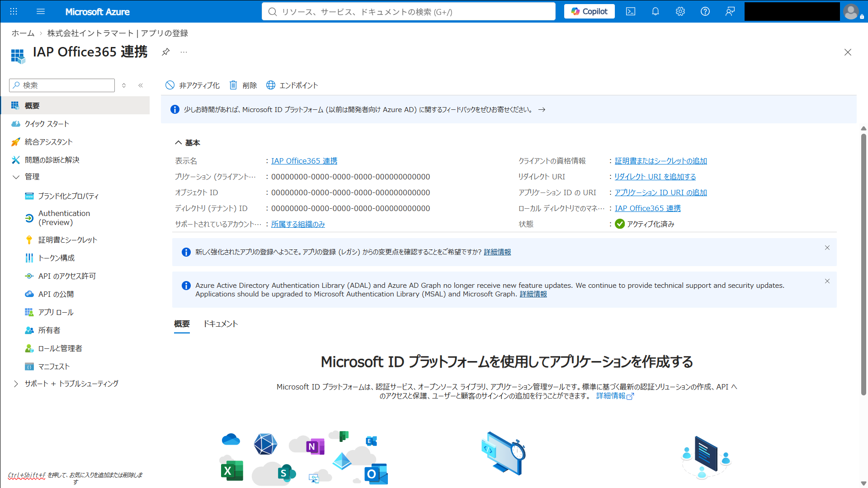Click リダイレクト URI を追加する link
Image resolution: width=868 pixels, height=488 pixels.
(655, 177)
